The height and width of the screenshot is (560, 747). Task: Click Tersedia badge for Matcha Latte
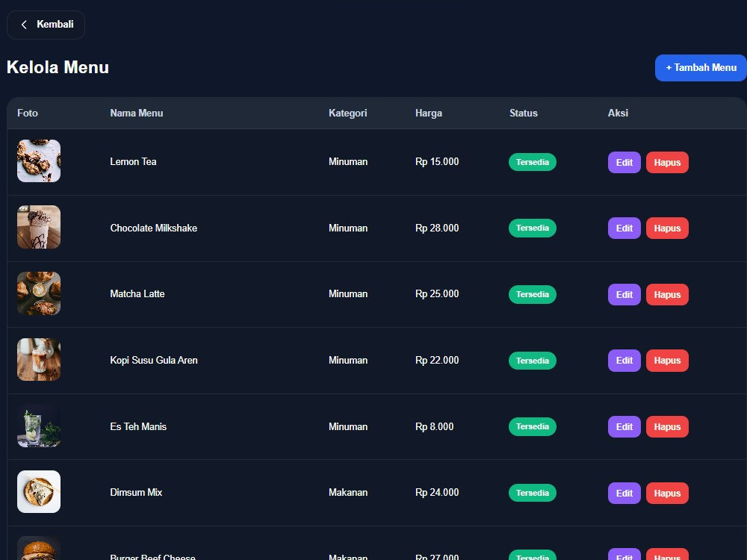point(532,294)
